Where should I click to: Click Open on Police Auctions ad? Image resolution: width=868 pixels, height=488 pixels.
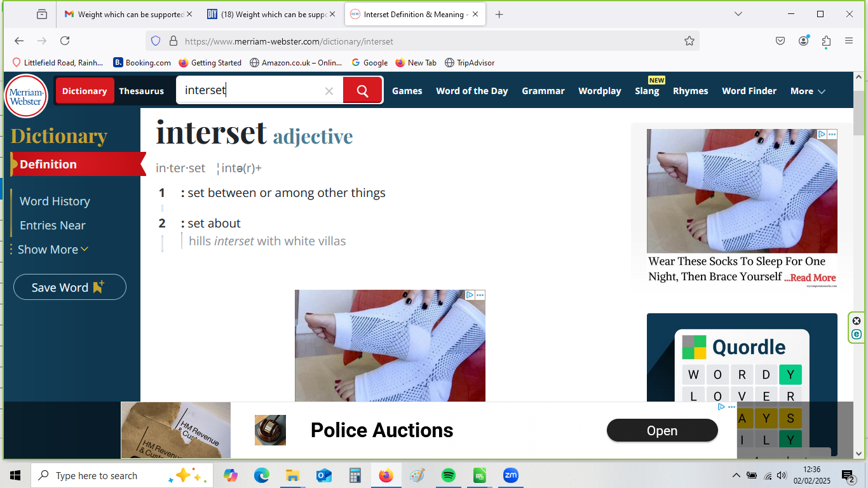point(661,431)
